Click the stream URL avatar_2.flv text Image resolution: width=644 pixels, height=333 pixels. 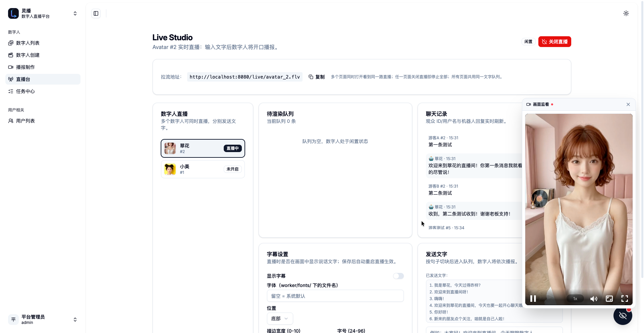click(x=245, y=77)
